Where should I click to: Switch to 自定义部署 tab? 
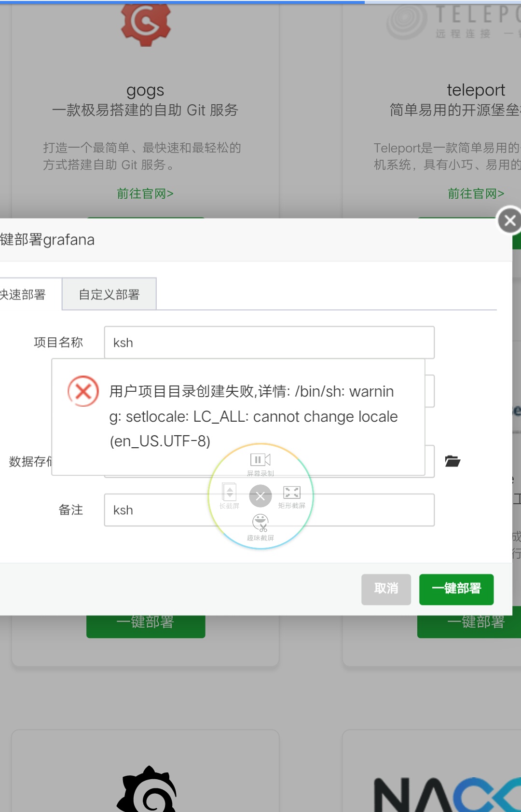pos(109,294)
